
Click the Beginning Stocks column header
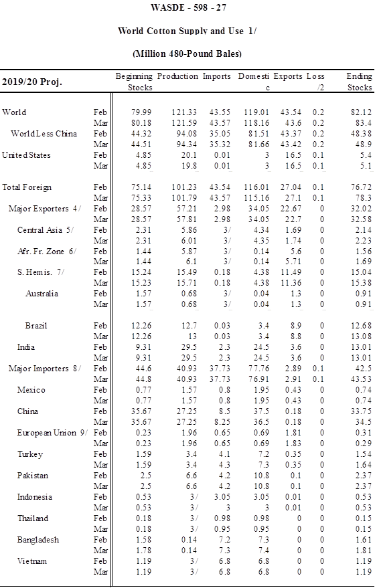coord(134,82)
